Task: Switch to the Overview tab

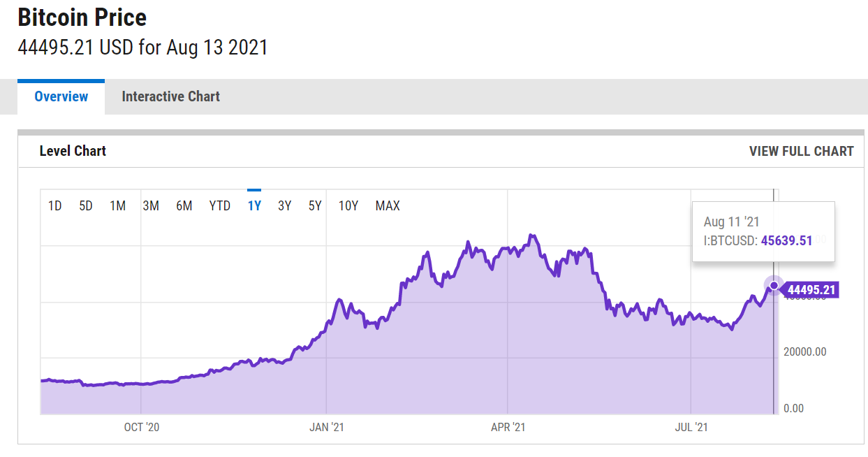Action: coord(61,96)
